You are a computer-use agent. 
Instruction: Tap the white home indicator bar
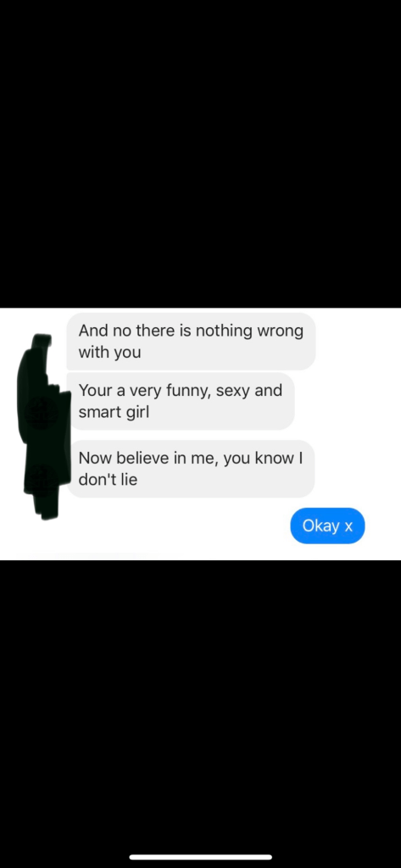[x=200, y=857]
